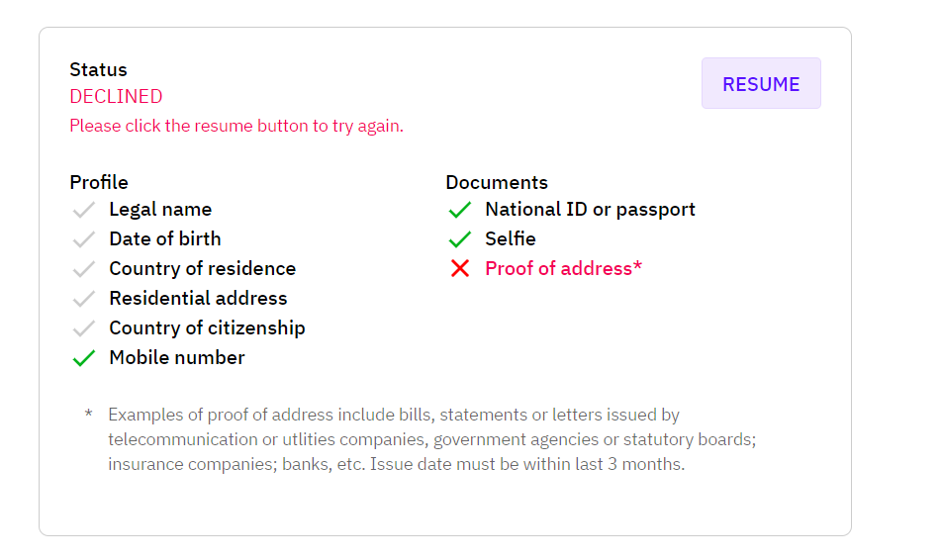Click the Profile section heading
This screenshot has width=941, height=560.
pyautogui.click(x=99, y=182)
